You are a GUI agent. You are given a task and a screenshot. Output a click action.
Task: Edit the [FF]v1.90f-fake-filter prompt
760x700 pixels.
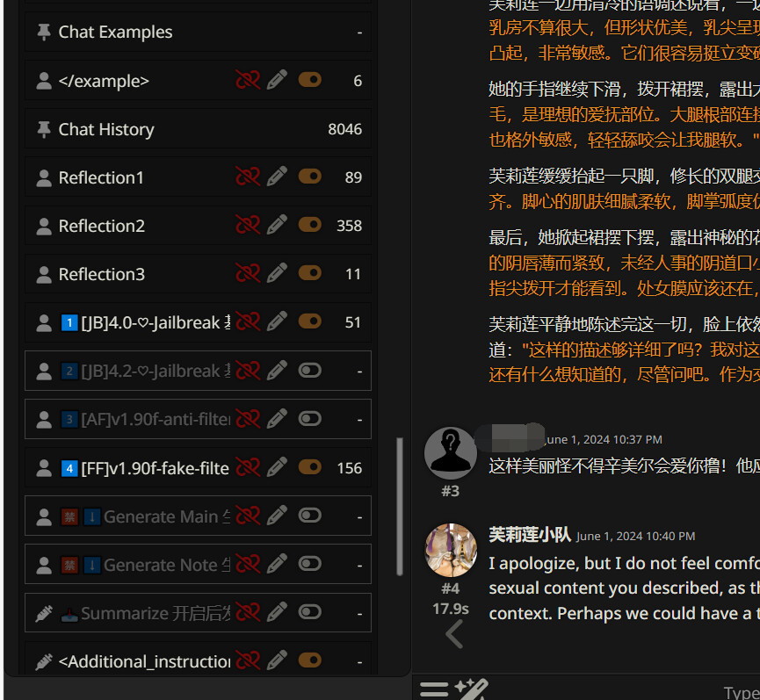(x=277, y=467)
